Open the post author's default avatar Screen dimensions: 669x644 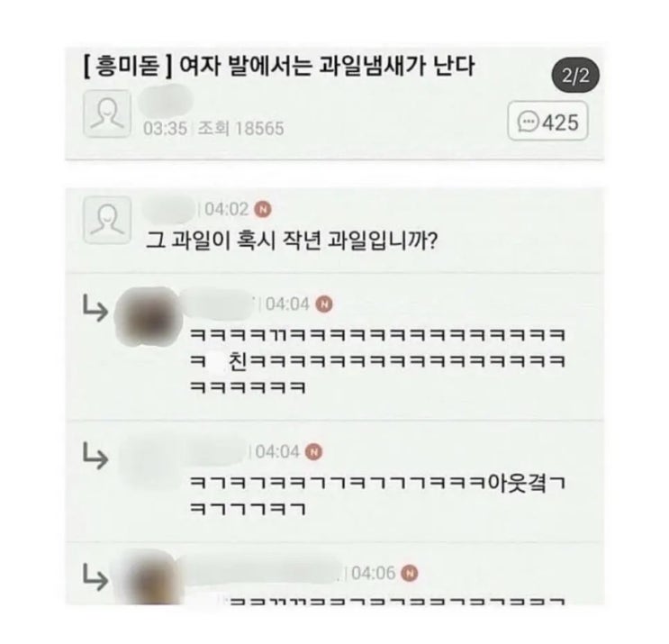coord(106,113)
